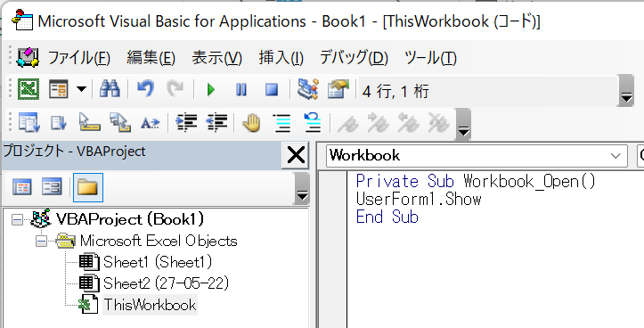Screen dimensions: 644x328
Task: Click View Object in the project panel
Action: [52, 187]
